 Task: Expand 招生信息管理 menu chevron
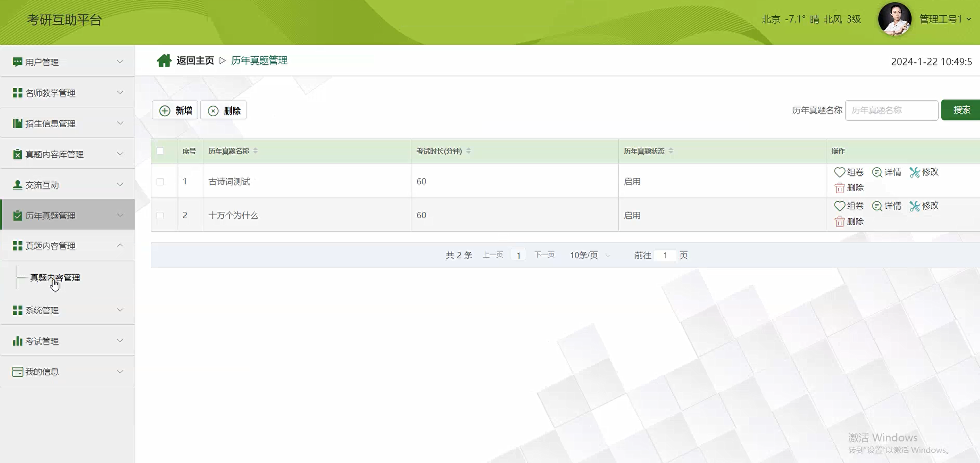[x=120, y=123]
